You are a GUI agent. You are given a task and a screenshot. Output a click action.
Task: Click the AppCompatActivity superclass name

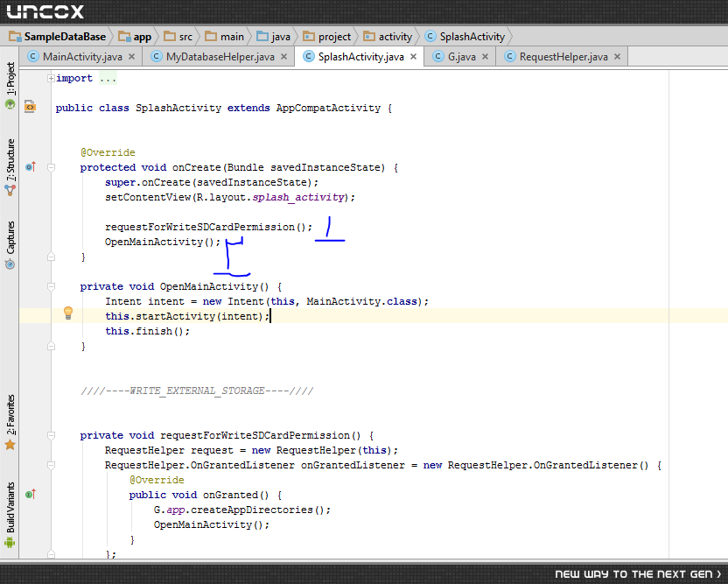tap(328, 108)
